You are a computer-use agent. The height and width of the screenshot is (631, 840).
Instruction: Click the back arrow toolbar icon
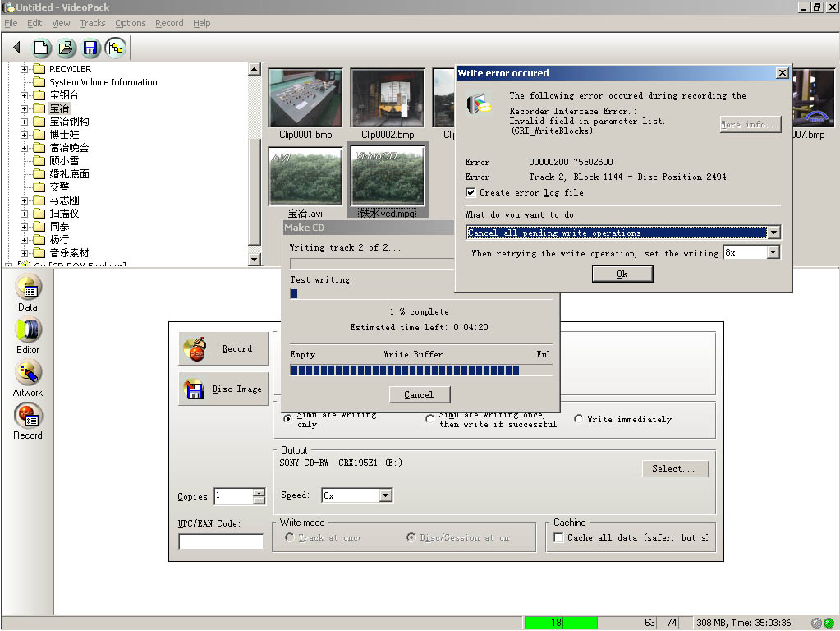(16, 48)
